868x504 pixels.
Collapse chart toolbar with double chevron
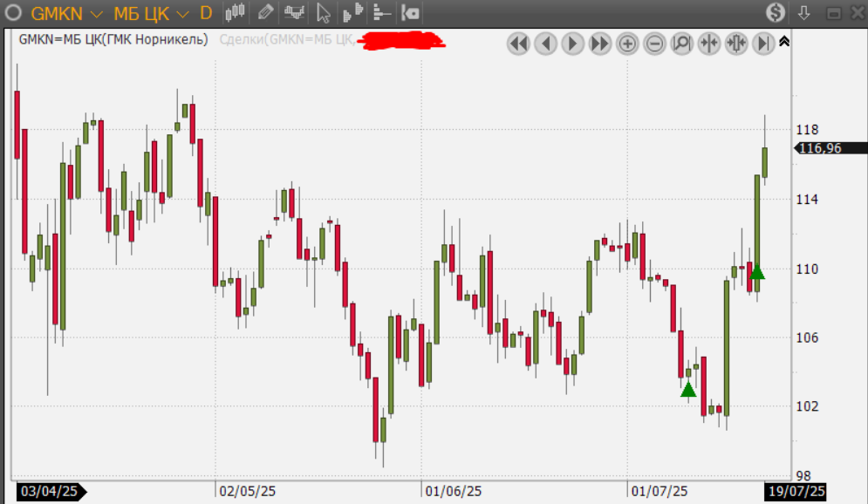(784, 41)
